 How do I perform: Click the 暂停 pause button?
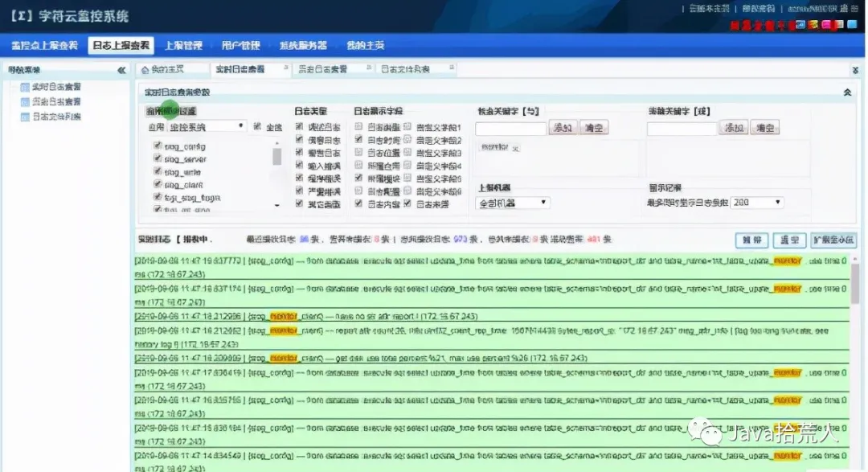pos(751,240)
